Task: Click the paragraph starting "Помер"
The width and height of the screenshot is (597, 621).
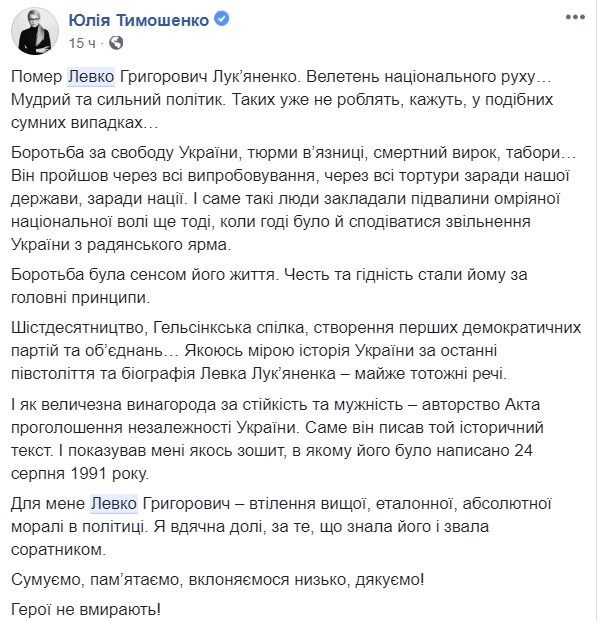Action: click(282, 99)
